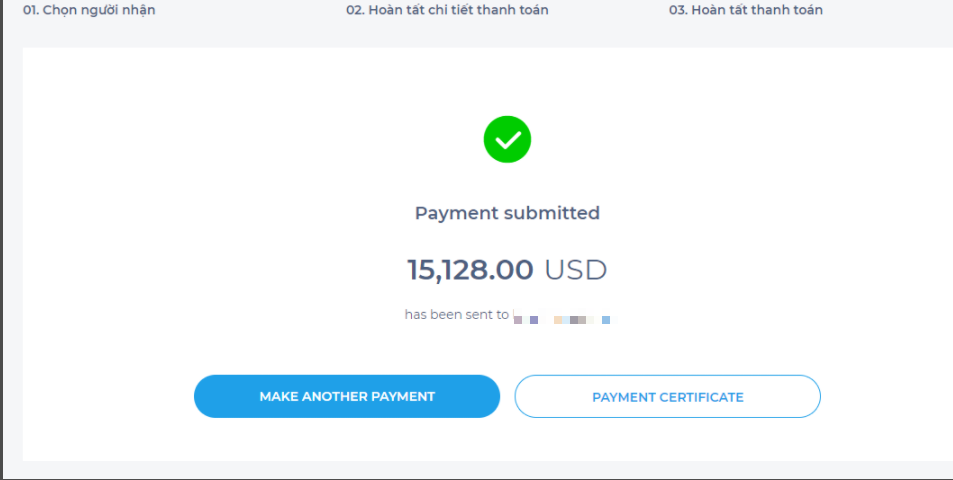Click the "03." step number prefix
This screenshot has width=953, height=480.
[679, 10]
